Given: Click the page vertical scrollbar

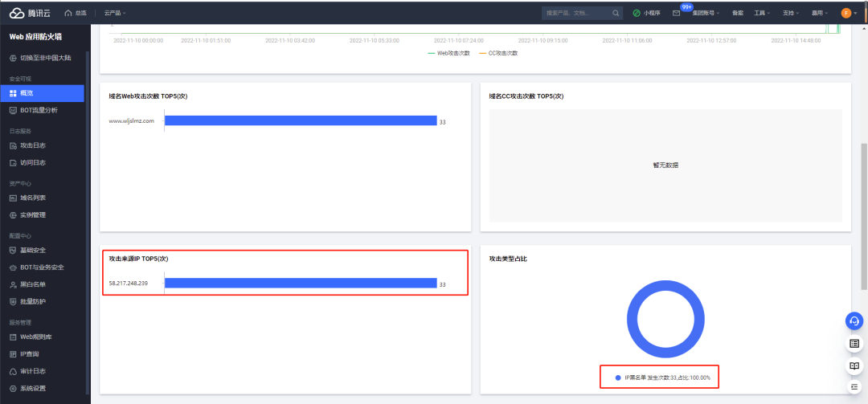Looking at the screenshot, I should pos(865,217).
